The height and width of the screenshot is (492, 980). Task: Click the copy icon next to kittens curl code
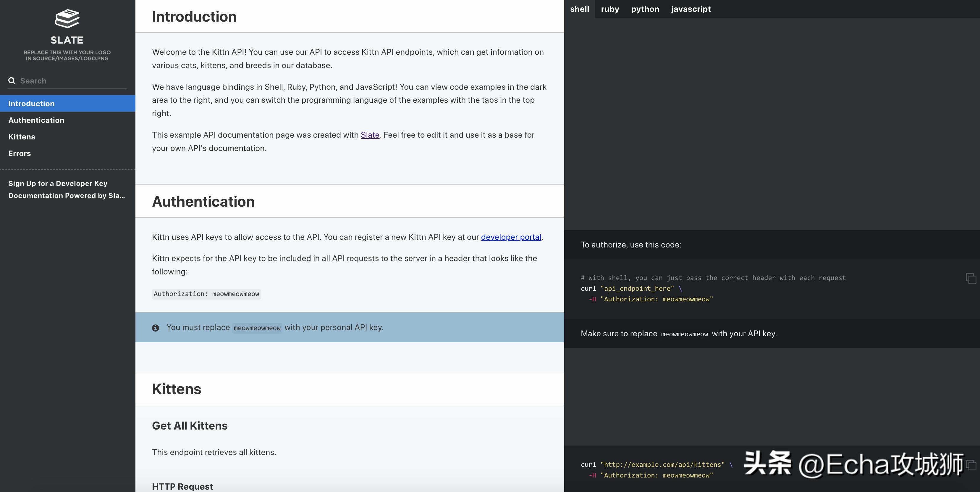(x=970, y=464)
